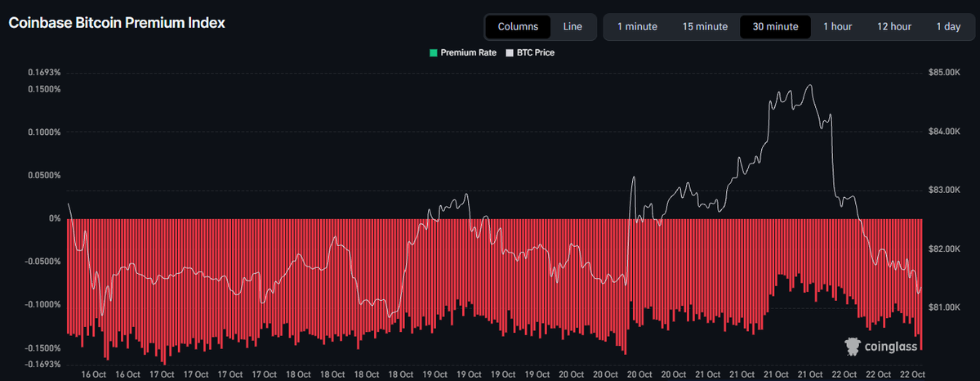980x381 pixels.
Task: Click the Coinbase Bitcoin Premium Index title
Action: point(117,24)
